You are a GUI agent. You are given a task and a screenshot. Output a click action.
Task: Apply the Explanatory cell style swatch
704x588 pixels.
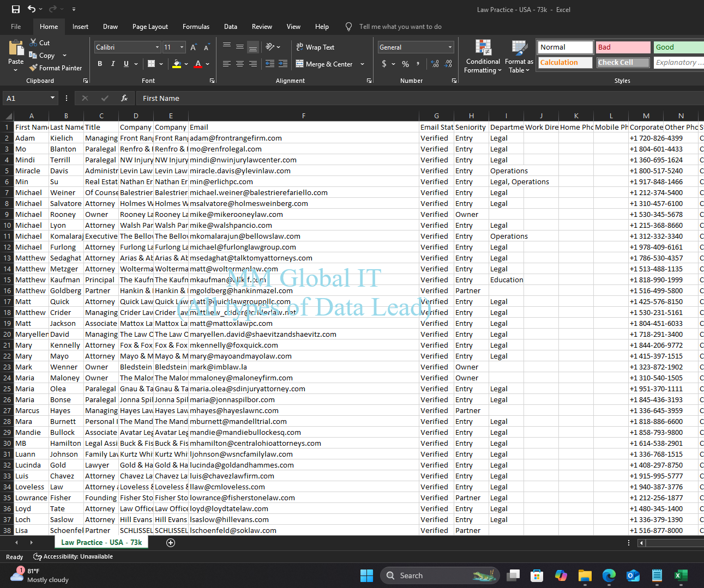click(679, 62)
